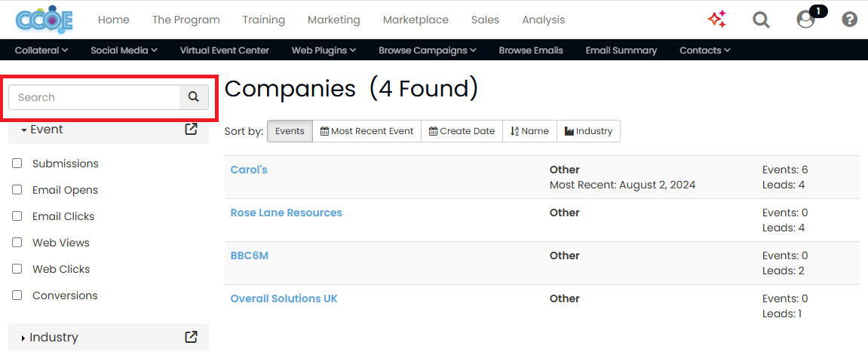868x364 pixels.
Task: Tick the Submissions checkbox
Action: click(x=17, y=164)
